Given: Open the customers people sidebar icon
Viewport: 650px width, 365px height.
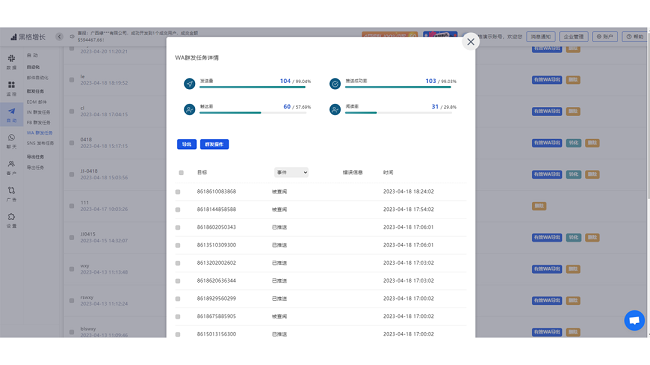Looking at the screenshot, I should click(12, 164).
